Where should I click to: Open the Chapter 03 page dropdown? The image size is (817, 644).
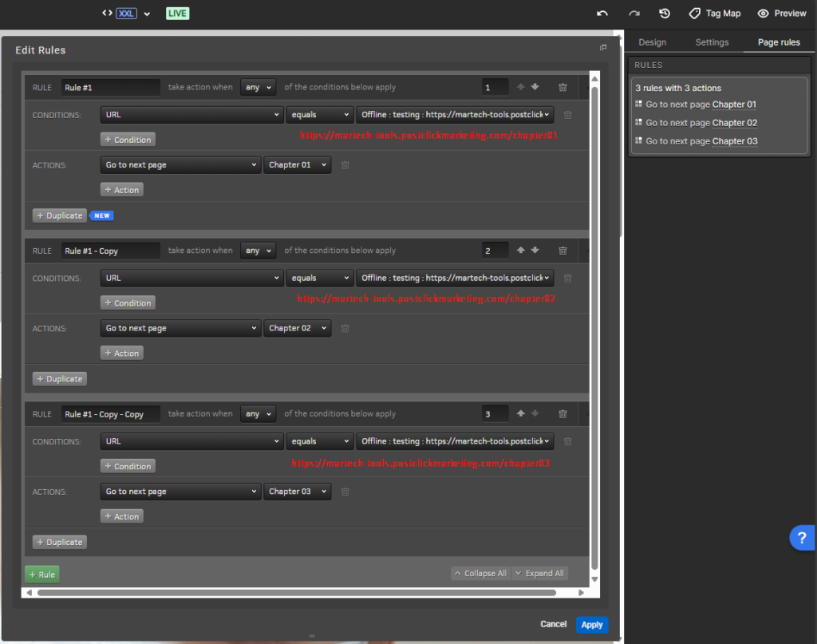[297, 492]
